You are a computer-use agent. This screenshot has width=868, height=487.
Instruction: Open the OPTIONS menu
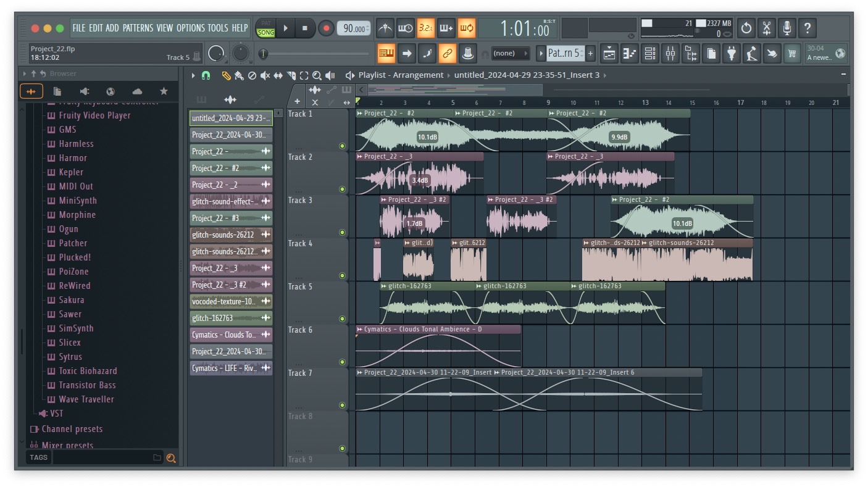190,28
